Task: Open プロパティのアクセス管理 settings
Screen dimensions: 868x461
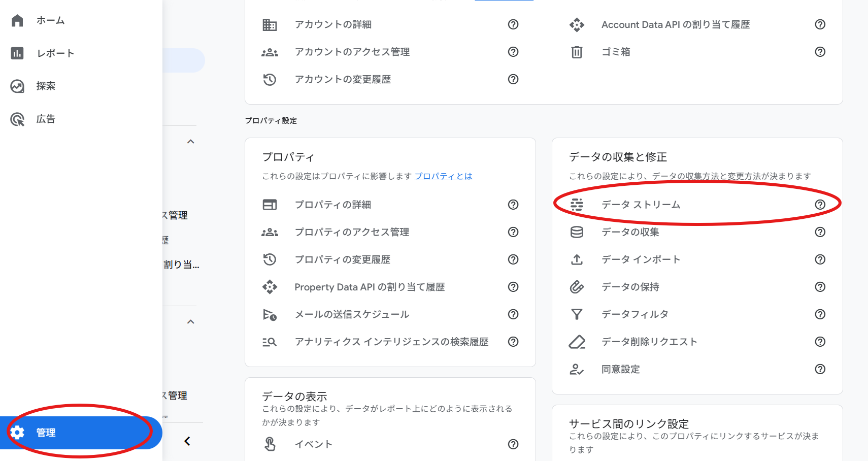Action: click(352, 232)
